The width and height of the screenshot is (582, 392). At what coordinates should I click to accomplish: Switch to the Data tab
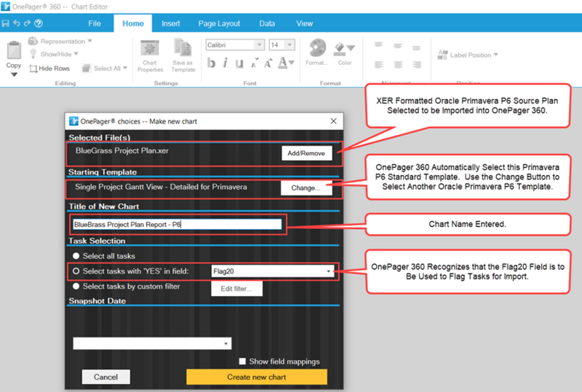pos(267,23)
